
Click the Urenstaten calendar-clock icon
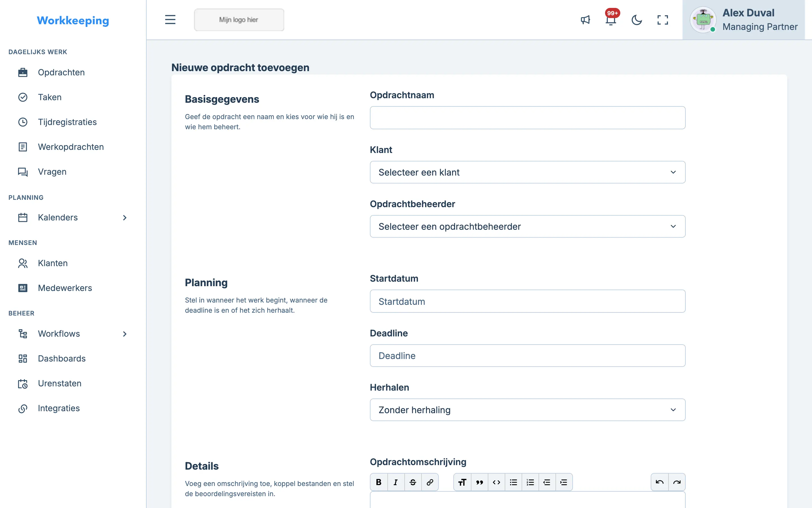coord(23,383)
